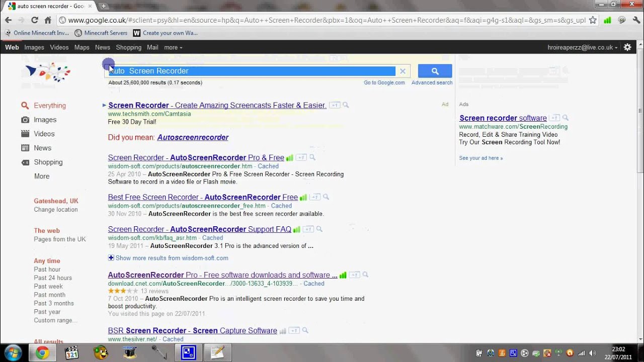The image size is (644, 362).
Task: Preview AutoScreenRecorder Pro & Free result magnifier
Action: click(312, 157)
